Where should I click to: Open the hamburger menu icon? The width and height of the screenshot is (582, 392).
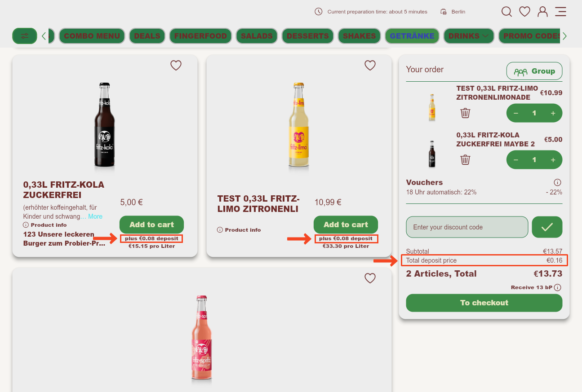[x=560, y=12]
